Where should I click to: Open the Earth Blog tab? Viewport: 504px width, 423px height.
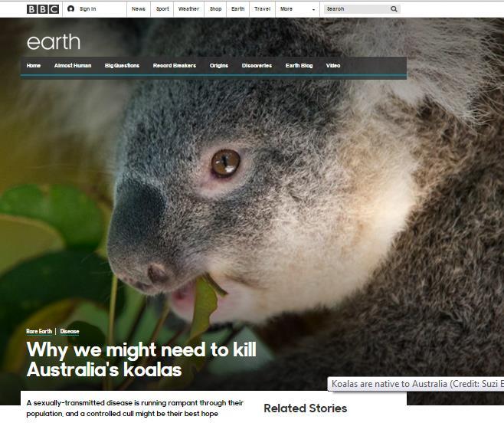299,66
